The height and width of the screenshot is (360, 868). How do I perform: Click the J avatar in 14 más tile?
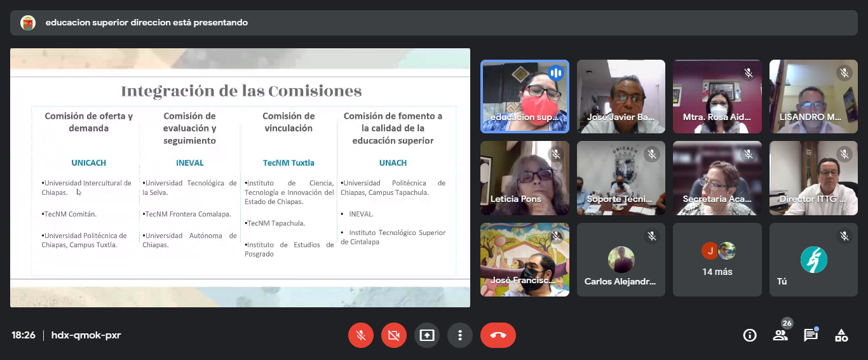point(709,251)
